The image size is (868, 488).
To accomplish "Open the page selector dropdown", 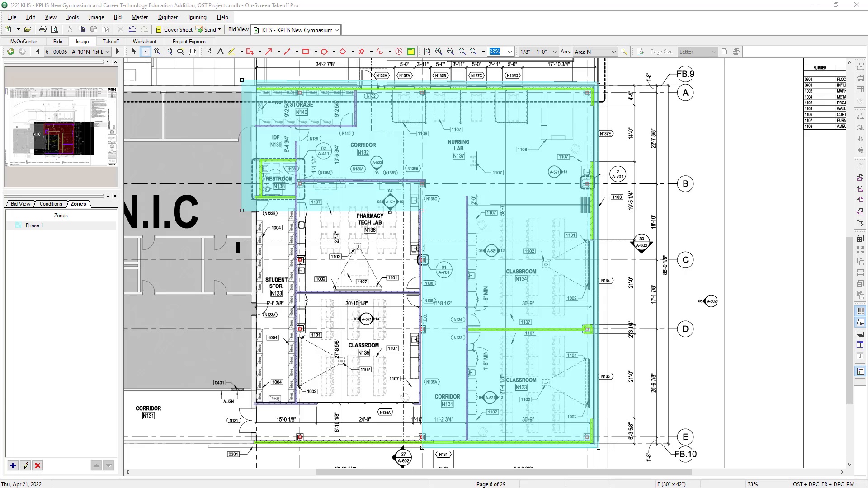I will [x=108, y=52].
